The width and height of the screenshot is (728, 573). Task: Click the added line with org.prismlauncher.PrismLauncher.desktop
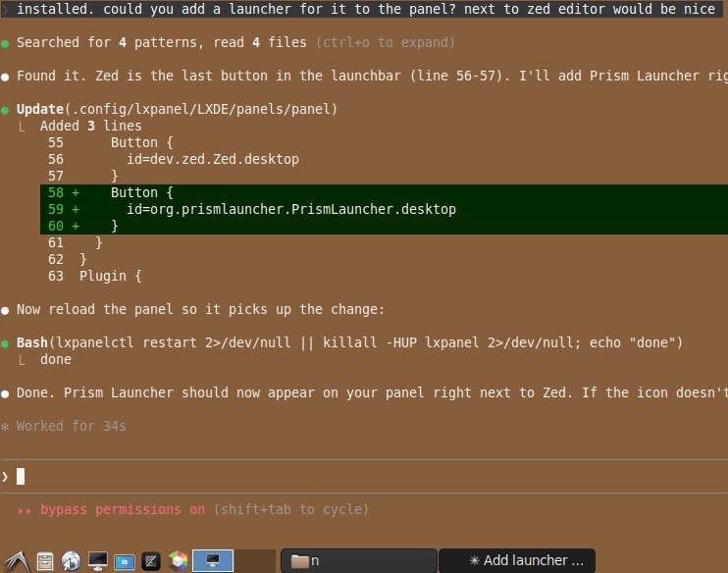290,209
